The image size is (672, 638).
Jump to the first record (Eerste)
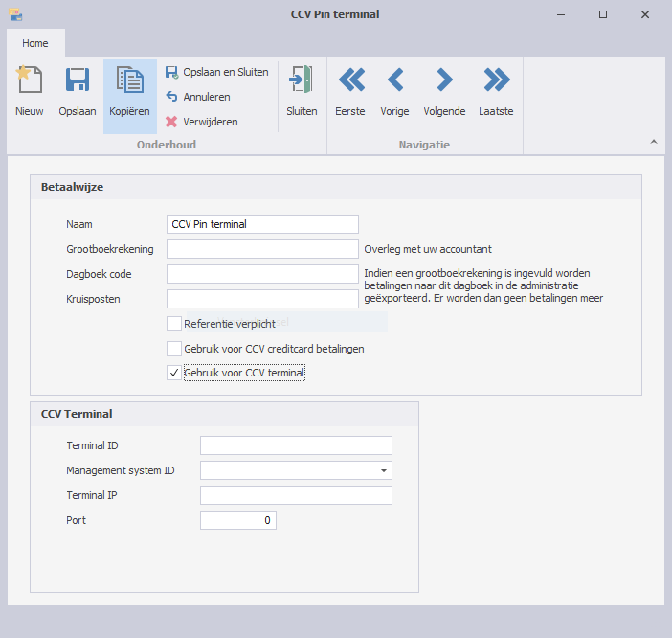[350, 91]
